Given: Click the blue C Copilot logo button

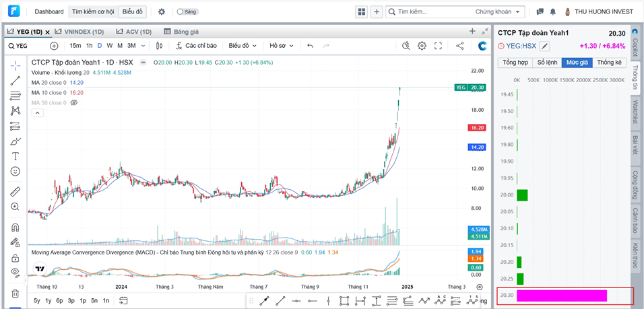Looking at the screenshot, I should (482, 46).
